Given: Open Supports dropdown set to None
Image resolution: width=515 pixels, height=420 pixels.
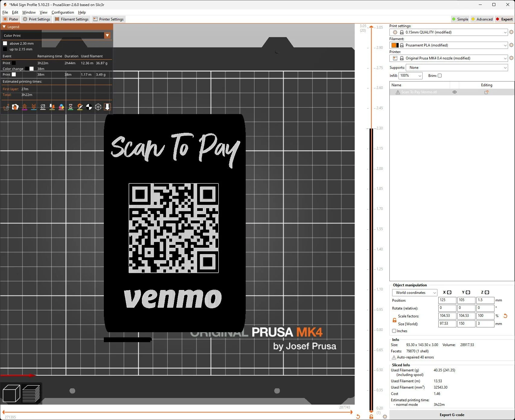Looking at the screenshot, I should [x=457, y=68].
